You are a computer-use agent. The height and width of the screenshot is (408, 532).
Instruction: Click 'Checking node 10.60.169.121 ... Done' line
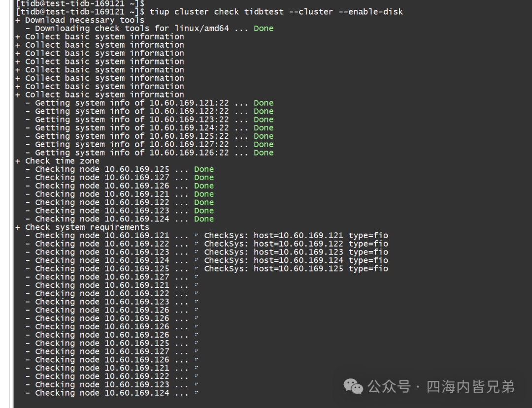pyautogui.click(x=119, y=194)
